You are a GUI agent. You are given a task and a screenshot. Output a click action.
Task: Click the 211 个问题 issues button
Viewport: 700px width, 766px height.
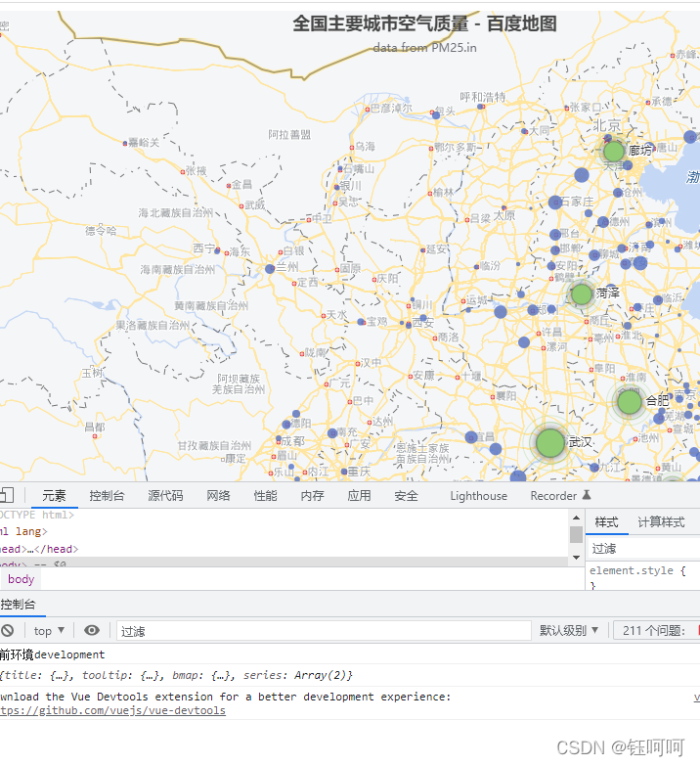[656, 631]
